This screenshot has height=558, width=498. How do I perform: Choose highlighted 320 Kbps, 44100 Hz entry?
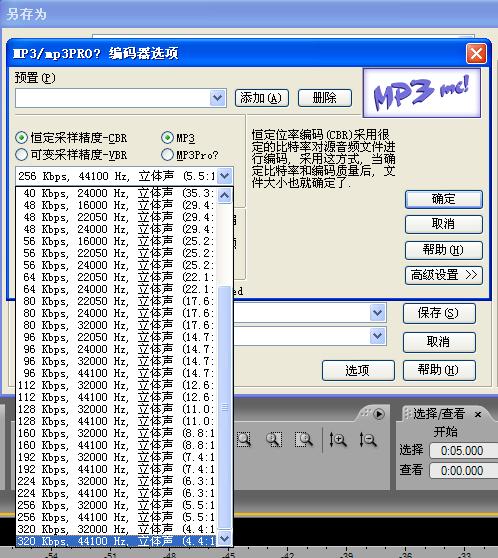117,541
